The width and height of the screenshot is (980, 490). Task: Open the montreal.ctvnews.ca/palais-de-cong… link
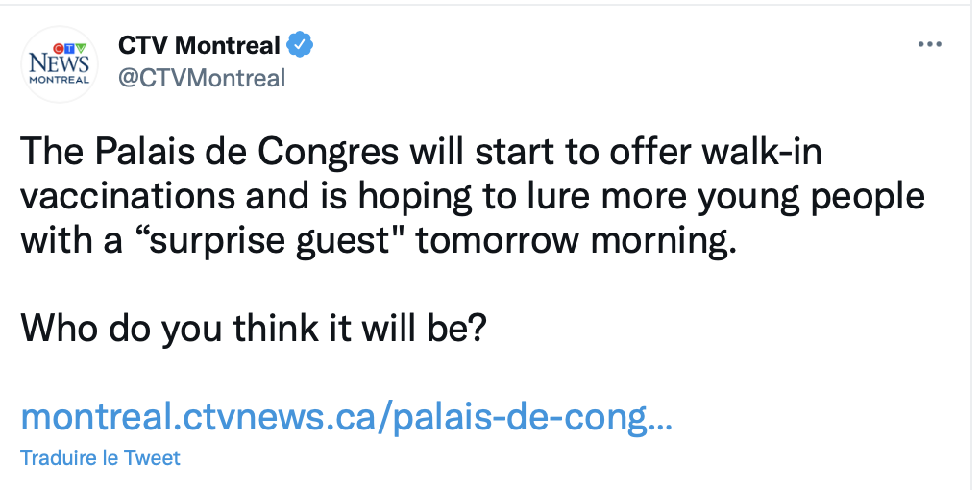(347, 418)
